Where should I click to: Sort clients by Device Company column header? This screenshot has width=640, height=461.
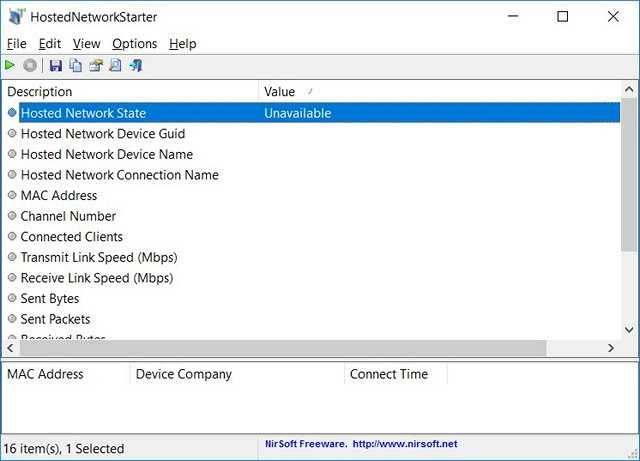click(238, 374)
